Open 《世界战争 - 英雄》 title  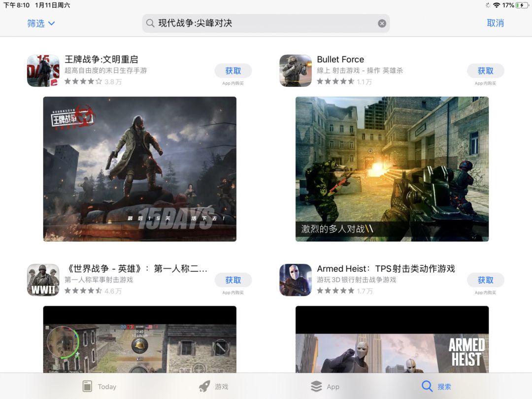(136, 269)
